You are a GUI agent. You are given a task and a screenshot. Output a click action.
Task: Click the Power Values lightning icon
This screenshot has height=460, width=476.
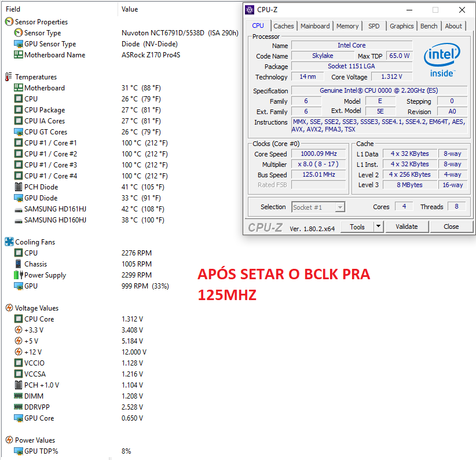click(9, 440)
